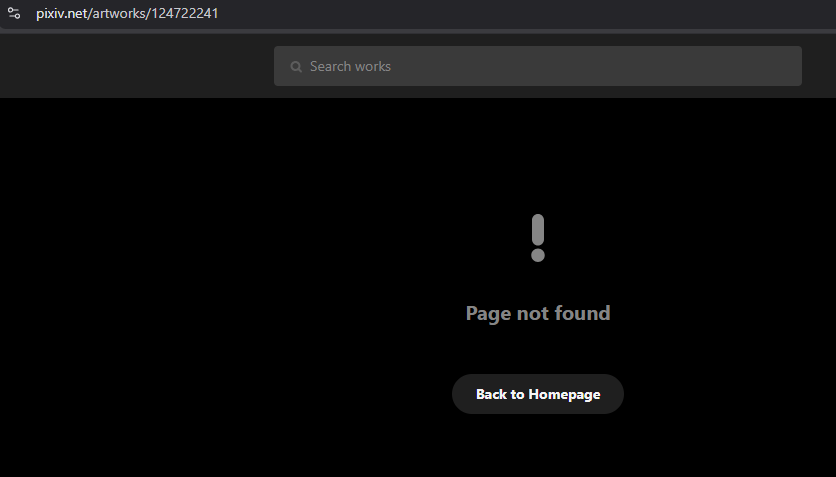
Task: Click the word found in the error heading
Action: pyautogui.click(x=582, y=313)
